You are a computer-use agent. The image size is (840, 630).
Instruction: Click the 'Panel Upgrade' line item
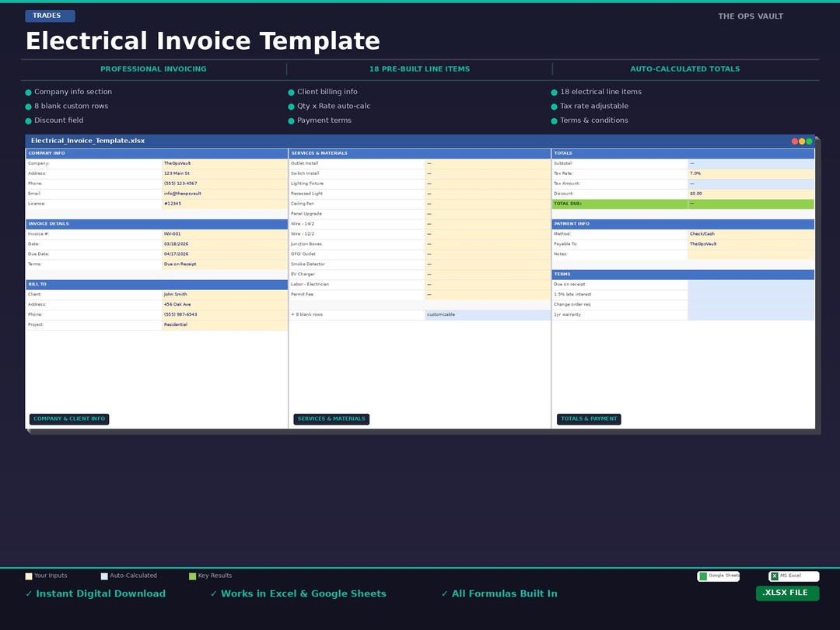coord(306,215)
